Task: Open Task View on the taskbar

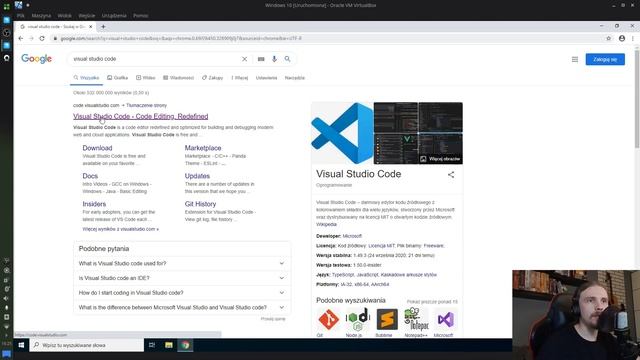Action: (x=152, y=345)
